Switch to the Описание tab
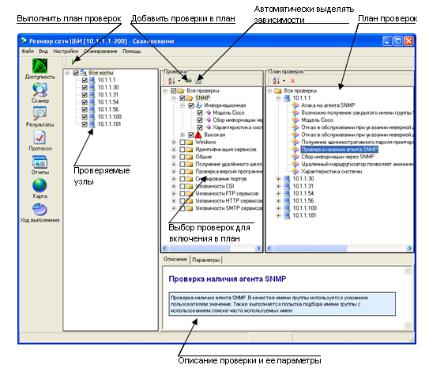 (176, 259)
